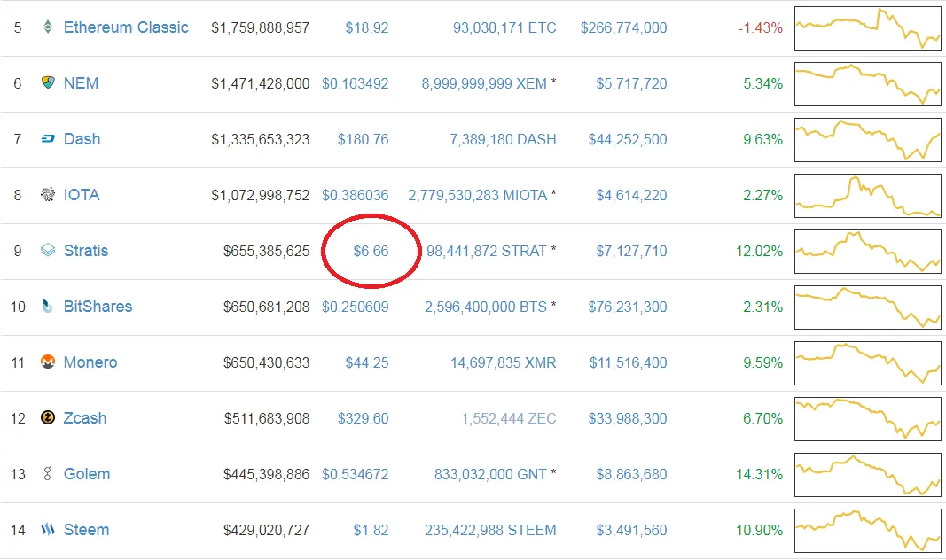The height and width of the screenshot is (560, 946).
Task: Click supply 8,999,999,999 XEM
Action: tap(484, 84)
